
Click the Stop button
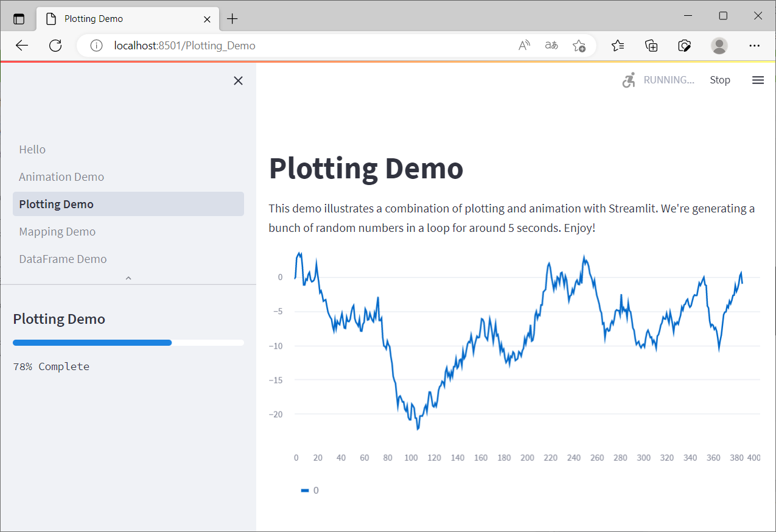719,80
